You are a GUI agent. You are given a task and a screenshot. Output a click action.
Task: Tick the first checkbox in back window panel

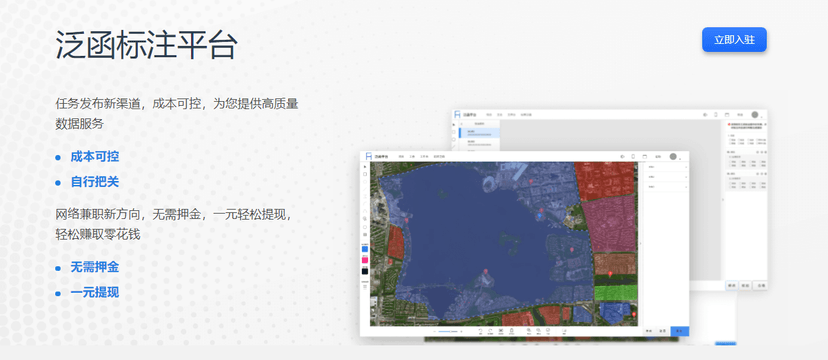[x=730, y=140]
